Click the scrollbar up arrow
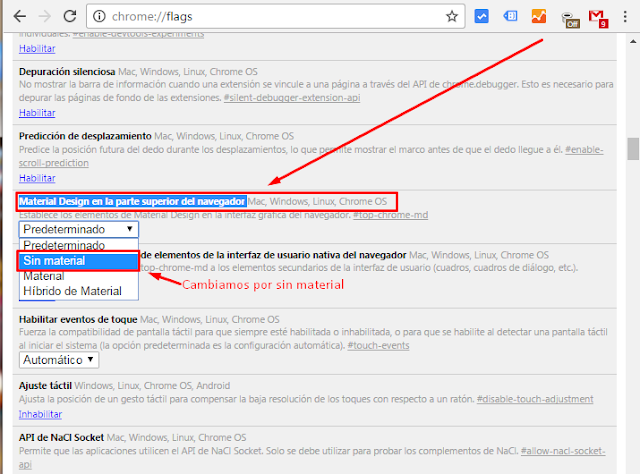 coord(633,41)
